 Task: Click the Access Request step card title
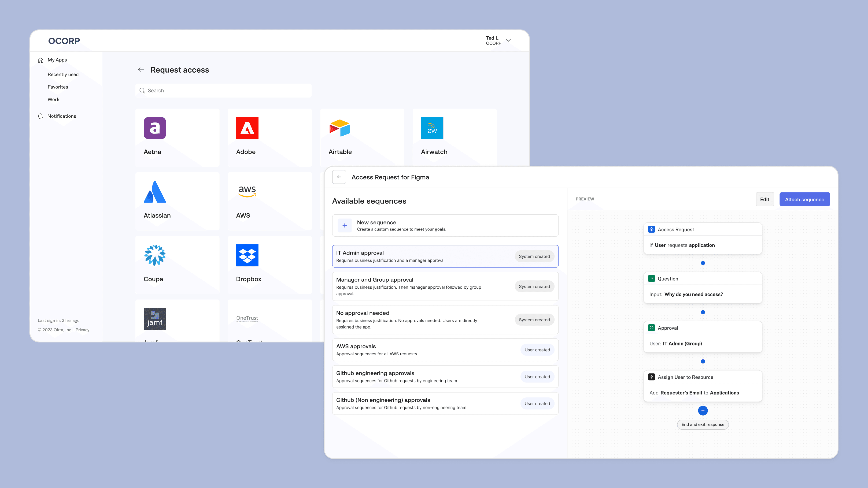[x=676, y=230]
